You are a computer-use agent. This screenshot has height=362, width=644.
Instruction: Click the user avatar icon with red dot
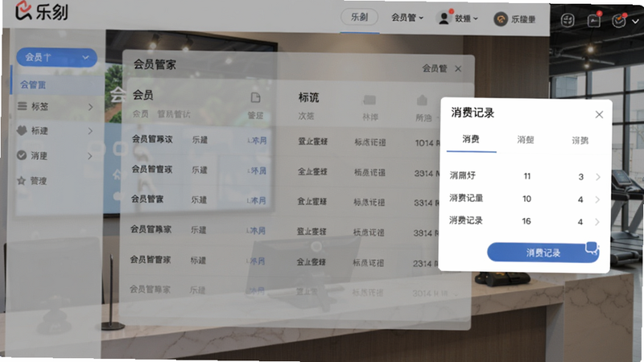coord(444,18)
